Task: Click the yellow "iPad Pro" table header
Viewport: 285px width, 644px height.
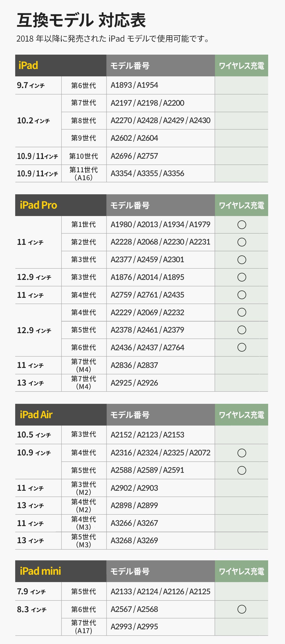Action: pyautogui.click(x=38, y=205)
